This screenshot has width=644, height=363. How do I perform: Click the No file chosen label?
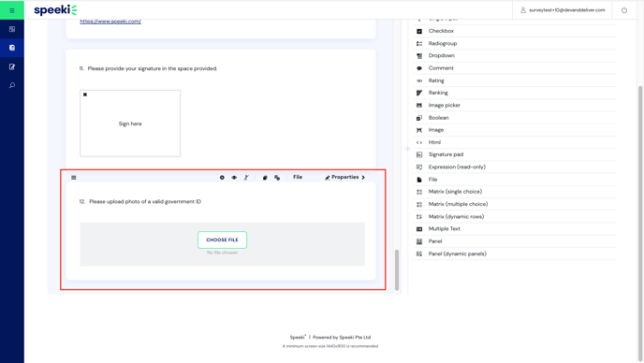click(222, 253)
